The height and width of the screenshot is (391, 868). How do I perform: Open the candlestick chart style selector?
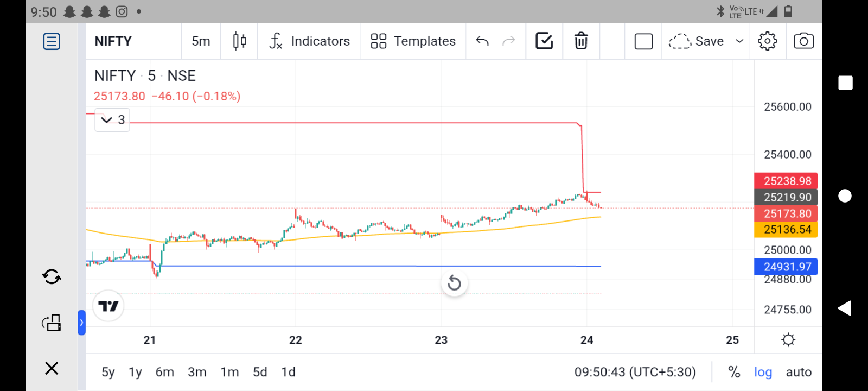coord(239,41)
